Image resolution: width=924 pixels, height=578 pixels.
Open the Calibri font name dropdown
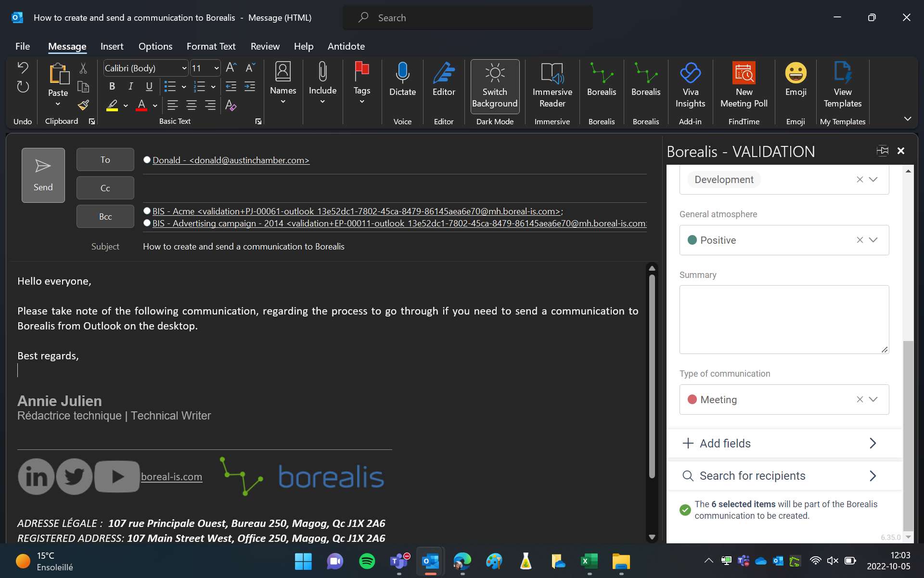click(x=184, y=68)
